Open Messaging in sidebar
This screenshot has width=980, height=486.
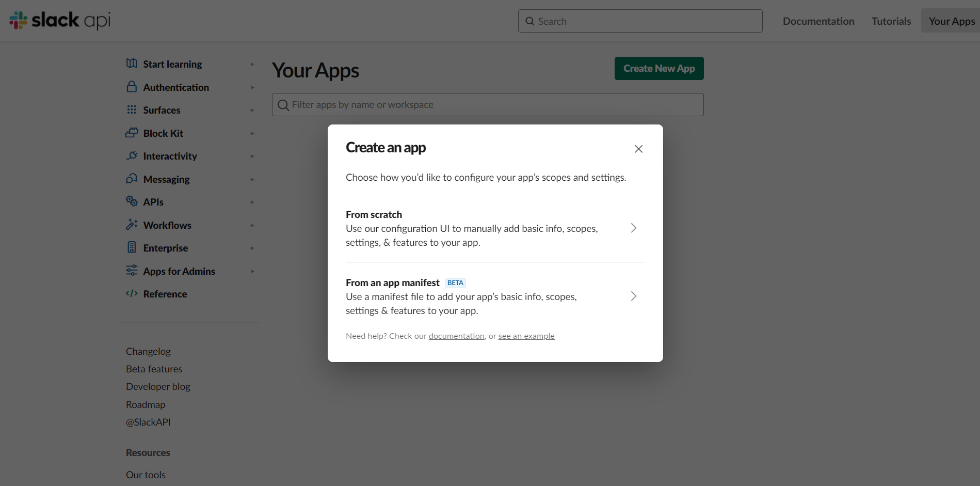pos(166,179)
